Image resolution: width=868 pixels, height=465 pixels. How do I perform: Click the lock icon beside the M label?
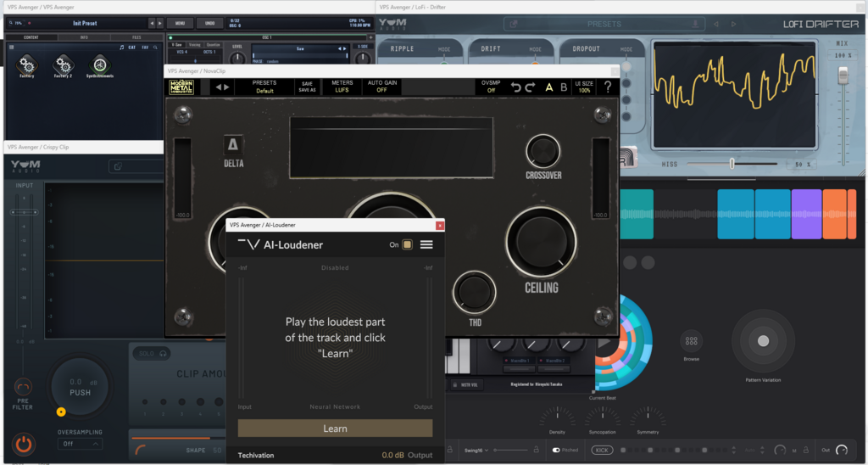coord(806,450)
